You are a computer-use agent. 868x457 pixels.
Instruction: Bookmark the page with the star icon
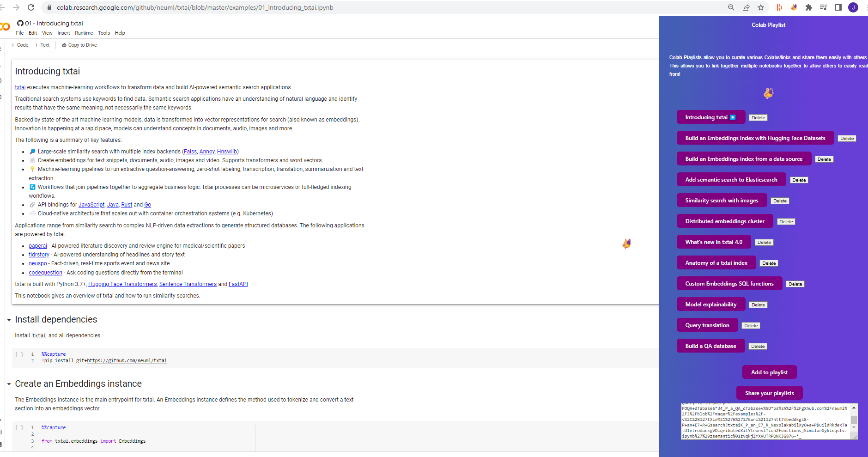[x=760, y=7]
